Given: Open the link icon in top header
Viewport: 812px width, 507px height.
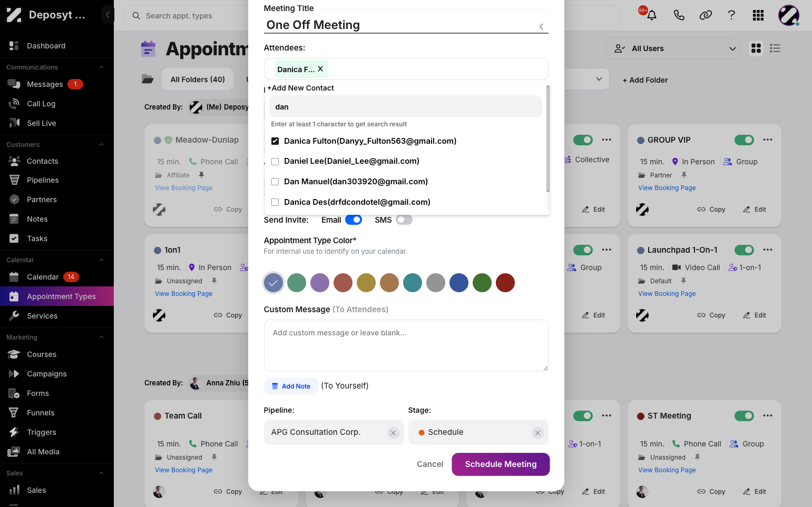Looking at the screenshot, I should tap(706, 15).
